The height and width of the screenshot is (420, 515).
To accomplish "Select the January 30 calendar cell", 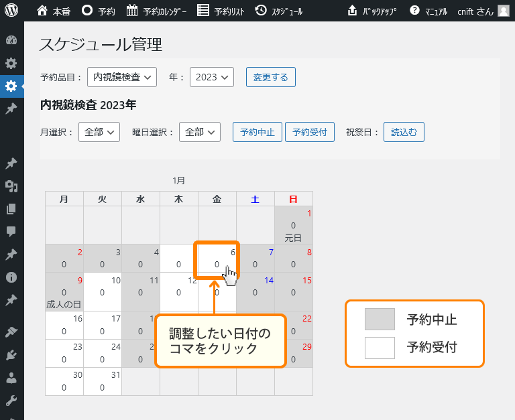I will tap(64, 382).
